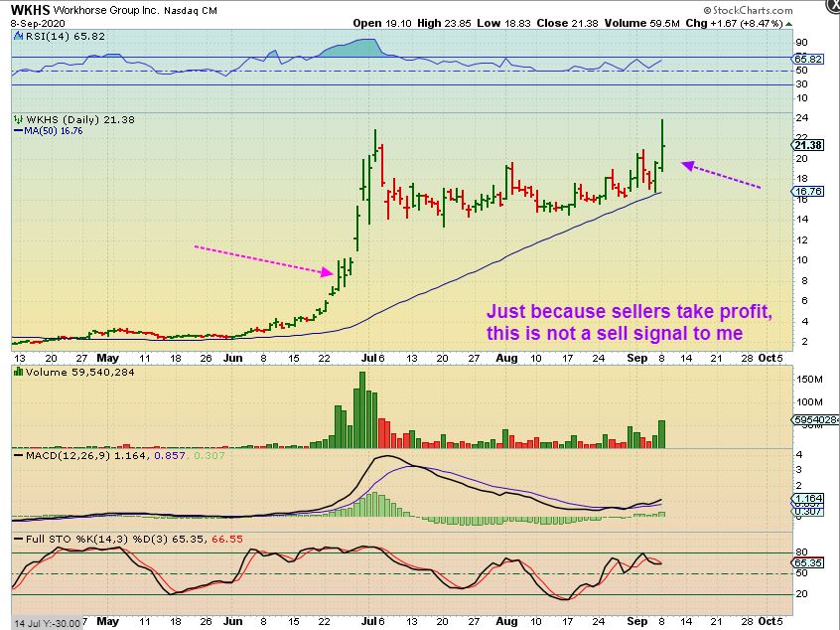Viewport: 840px width, 630px height.
Task: Click the MA(50) 16.76 legend text
Action: pos(54,131)
